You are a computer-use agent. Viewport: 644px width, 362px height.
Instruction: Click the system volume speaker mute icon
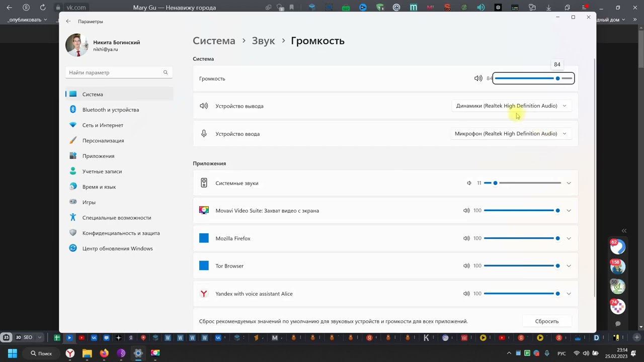click(x=478, y=78)
